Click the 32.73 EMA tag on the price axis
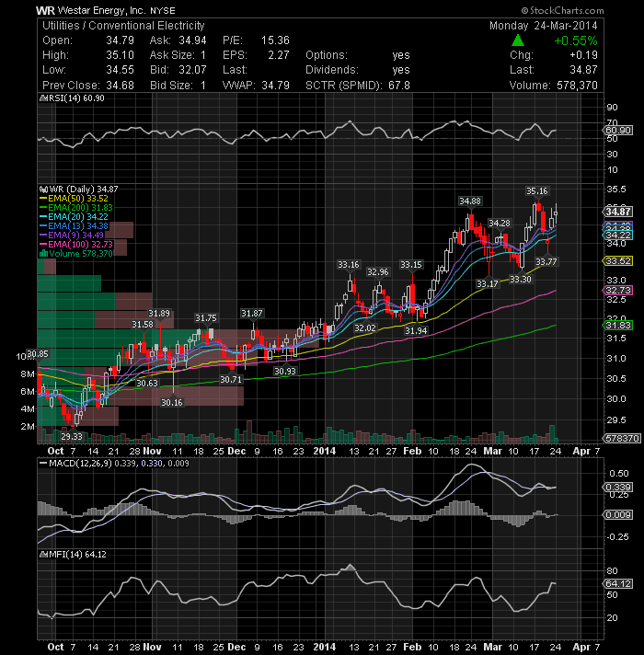Viewport: 644px width, 655px height. [x=618, y=291]
